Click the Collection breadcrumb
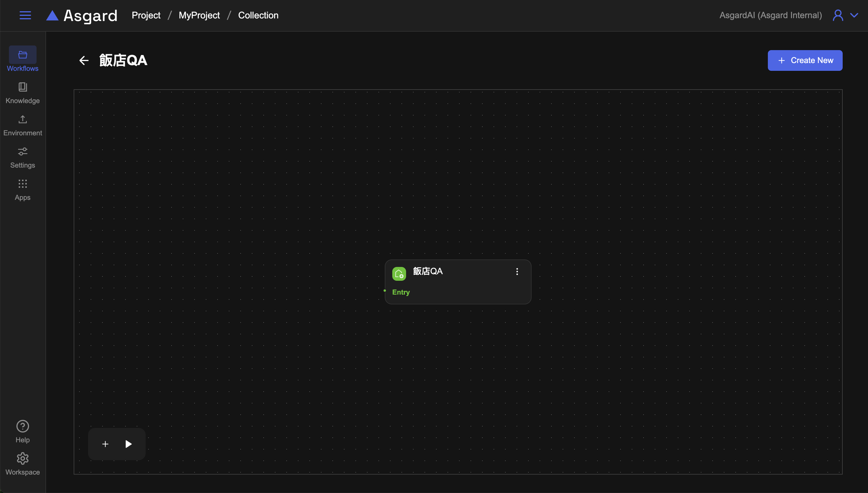The image size is (868, 493). pyautogui.click(x=258, y=15)
